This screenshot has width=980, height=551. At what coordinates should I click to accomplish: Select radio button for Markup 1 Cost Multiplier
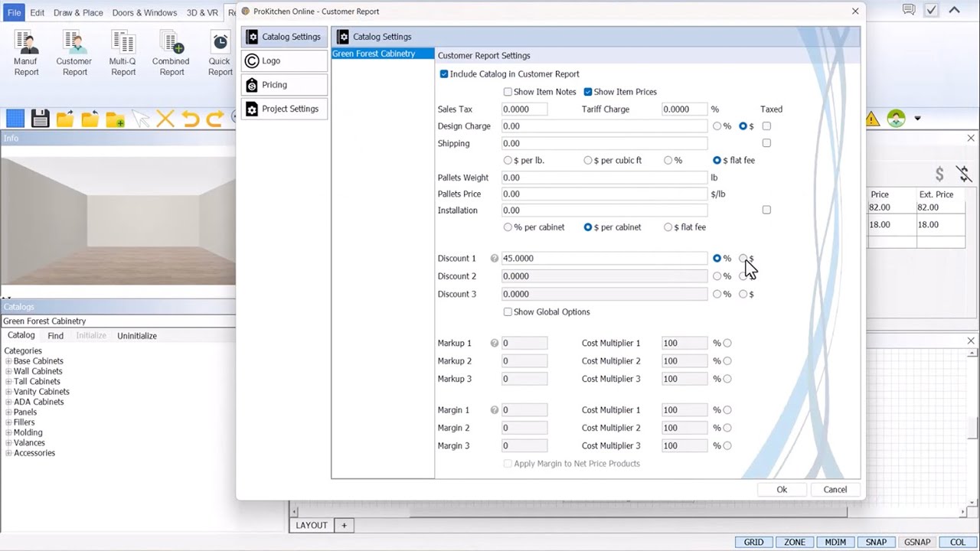727,344
